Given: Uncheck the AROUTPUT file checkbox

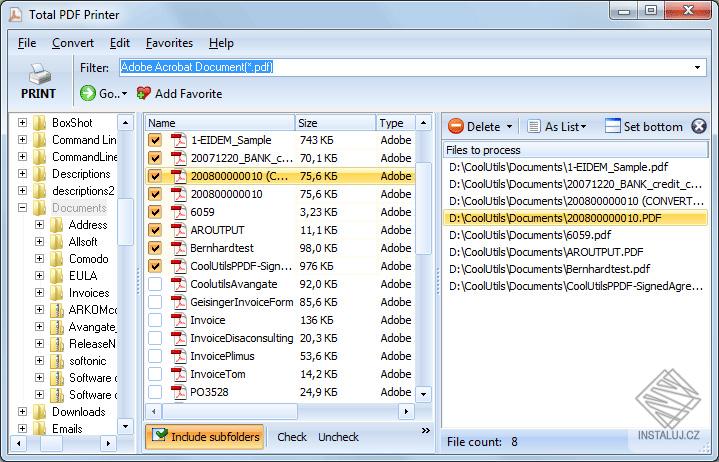Looking at the screenshot, I should pyautogui.click(x=155, y=230).
